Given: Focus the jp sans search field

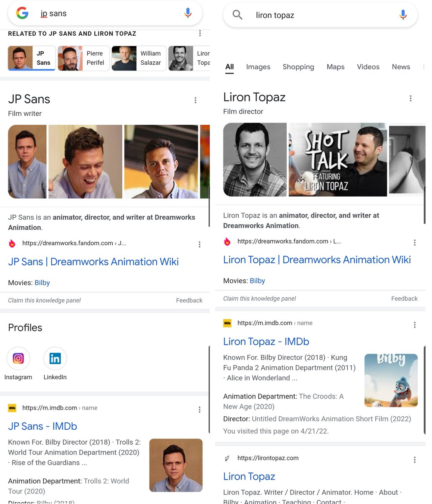Looking at the screenshot, I should pyautogui.click(x=105, y=13).
